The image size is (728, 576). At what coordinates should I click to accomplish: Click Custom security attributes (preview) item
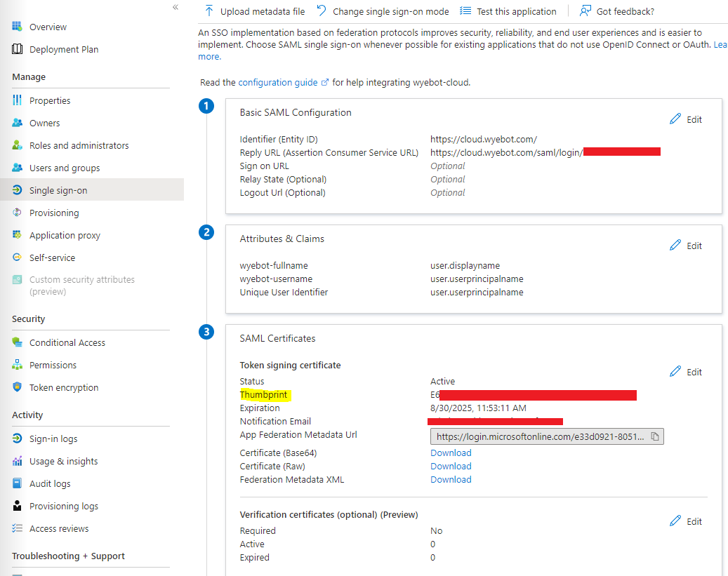coord(81,286)
